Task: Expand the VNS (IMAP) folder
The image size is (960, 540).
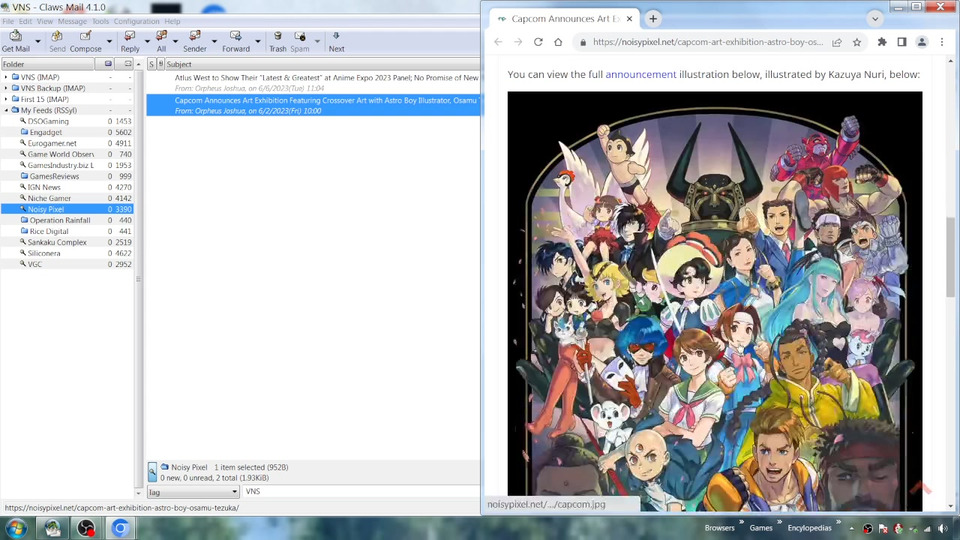Action: [6, 77]
